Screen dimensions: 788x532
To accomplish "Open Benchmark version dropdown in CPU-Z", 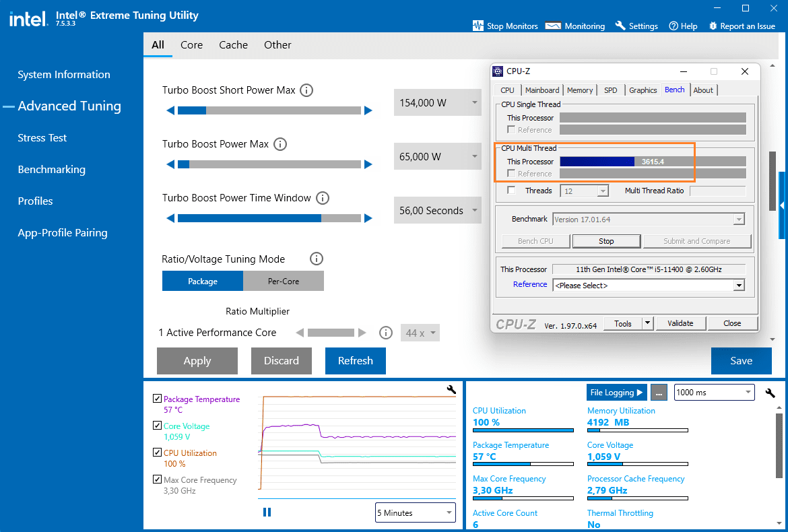I will click(649, 220).
